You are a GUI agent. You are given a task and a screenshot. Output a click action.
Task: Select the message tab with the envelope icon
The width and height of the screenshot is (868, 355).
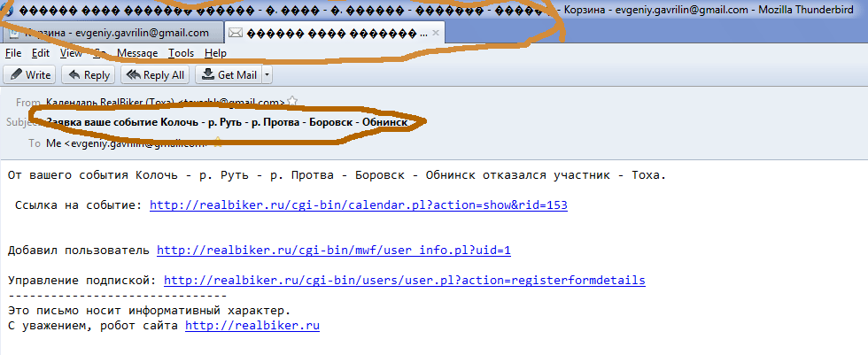(328, 33)
